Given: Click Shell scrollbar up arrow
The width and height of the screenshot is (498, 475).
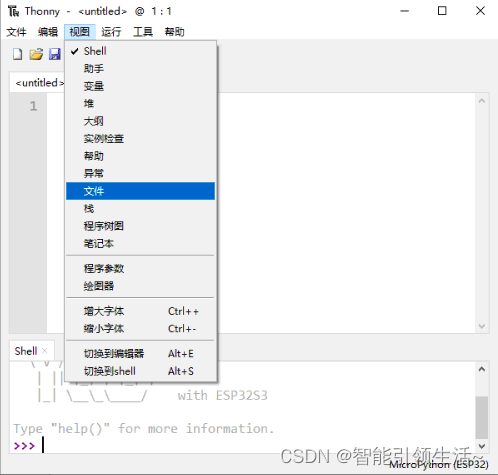Looking at the screenshot, I should tap(482, 369).
